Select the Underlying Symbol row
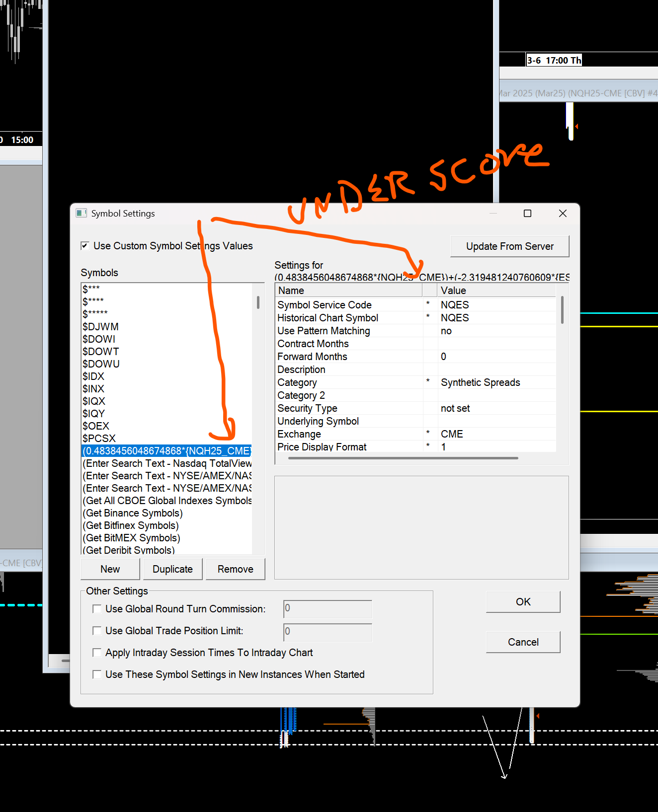This screenshot has width=658, height=812. coord(415,421)
